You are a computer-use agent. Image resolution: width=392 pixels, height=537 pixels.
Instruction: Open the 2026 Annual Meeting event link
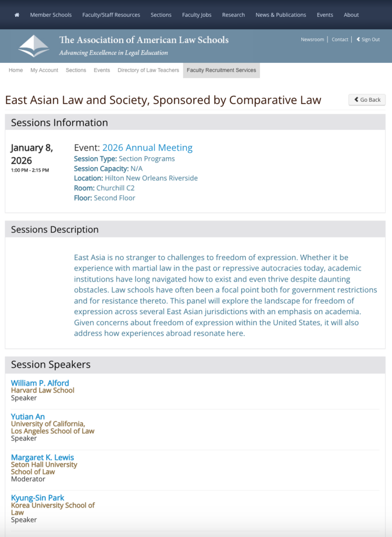coord(147,148)
